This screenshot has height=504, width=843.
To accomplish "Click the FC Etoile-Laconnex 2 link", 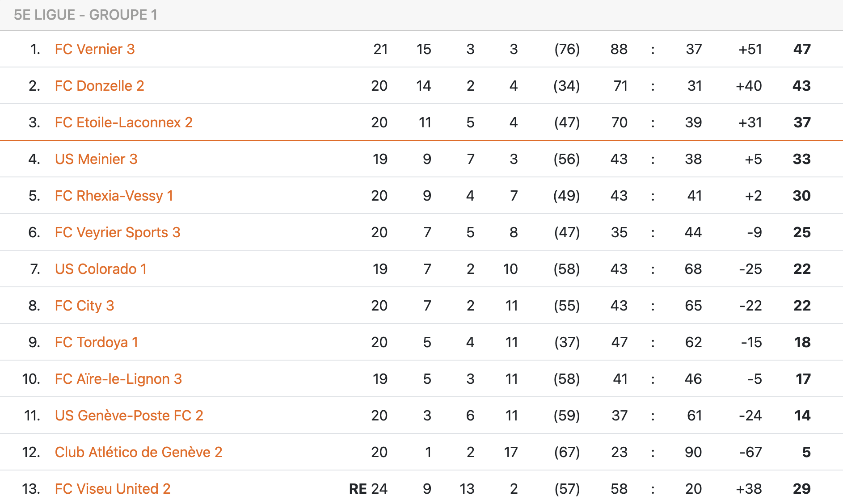I will click(123, 122).
